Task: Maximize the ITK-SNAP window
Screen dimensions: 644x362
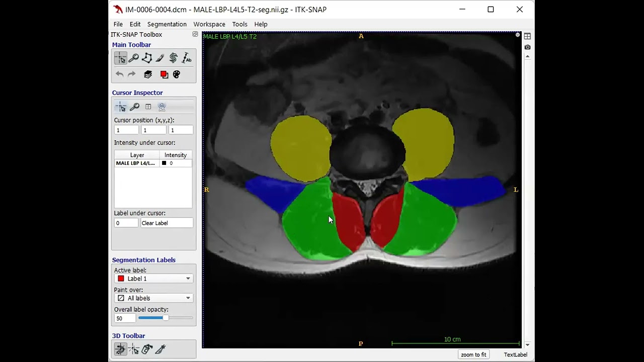Action: click(x=491, y=10)
